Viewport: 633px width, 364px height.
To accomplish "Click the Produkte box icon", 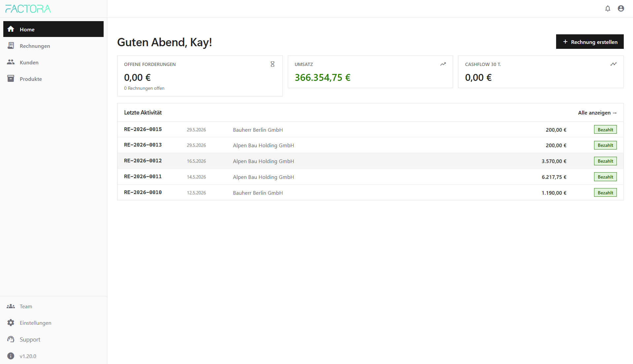I will click(x=11, y=79).
